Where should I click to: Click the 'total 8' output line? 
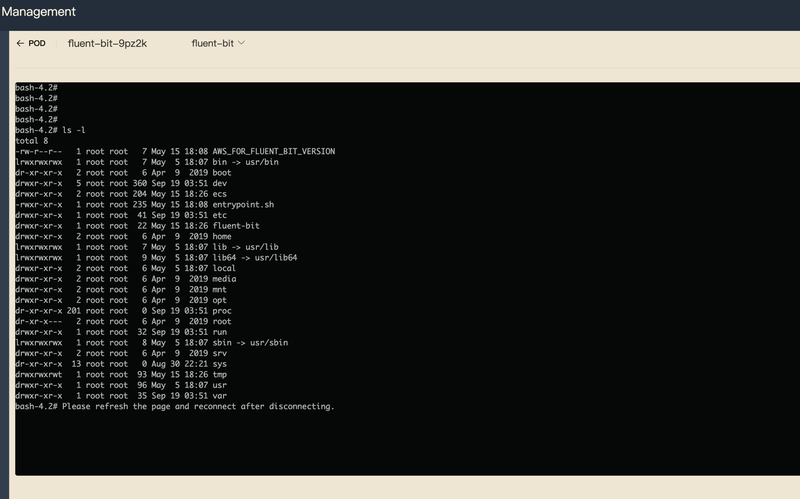pos(32,141)
